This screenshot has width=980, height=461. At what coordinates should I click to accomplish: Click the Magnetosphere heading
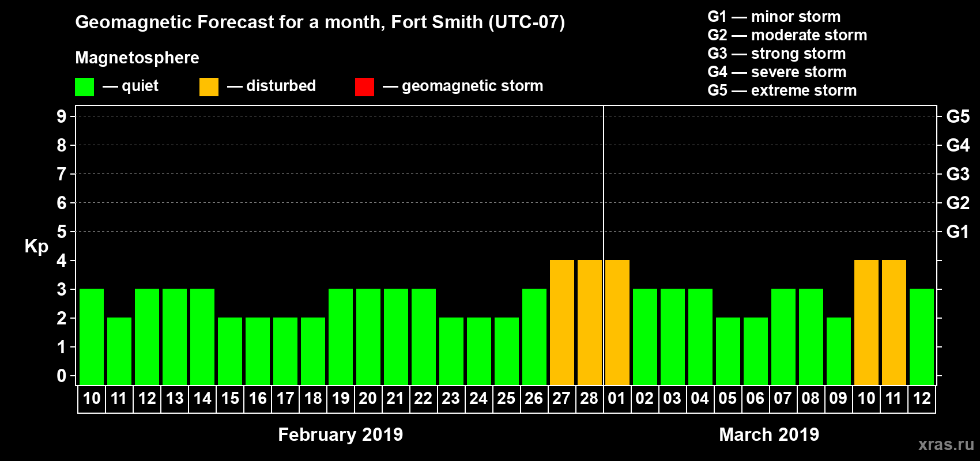[137, 58]
